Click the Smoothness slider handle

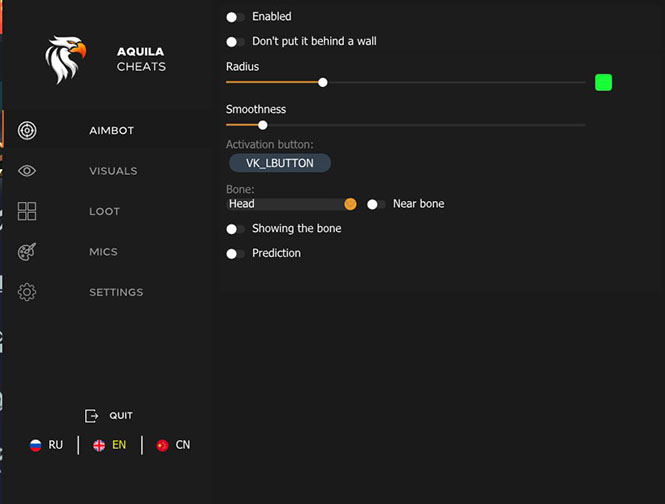coord(263,125)
